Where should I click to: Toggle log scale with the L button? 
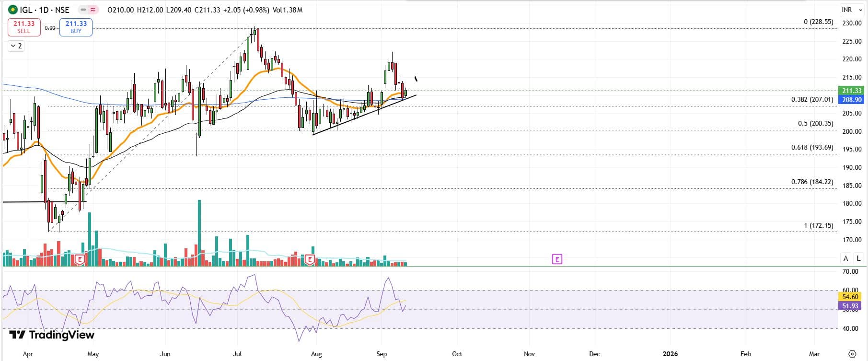pyautogui.click(x=858, y=258)
